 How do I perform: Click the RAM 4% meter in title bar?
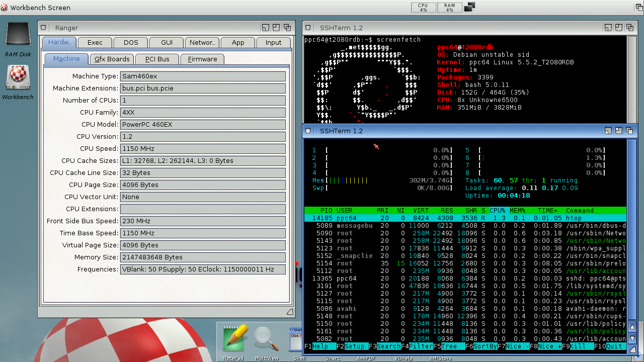point(449,8)
